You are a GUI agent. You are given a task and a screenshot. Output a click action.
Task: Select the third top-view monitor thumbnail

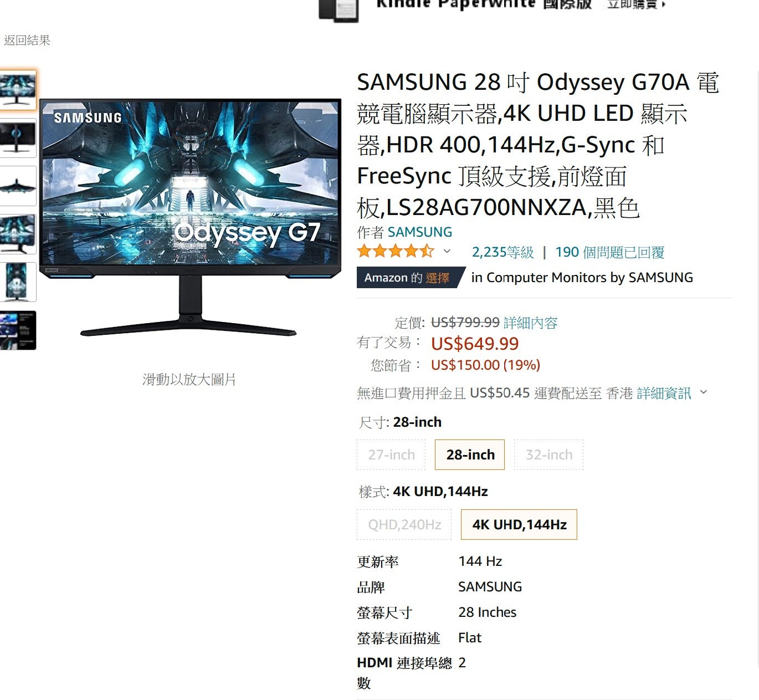coord(18,186)
